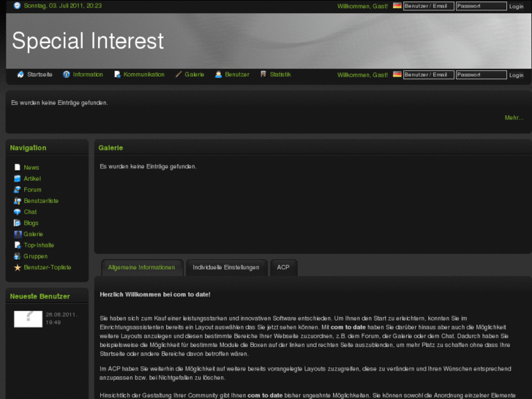Click the German flag in top bar
The width and height of the screenshot is (532, 399).
397,6
